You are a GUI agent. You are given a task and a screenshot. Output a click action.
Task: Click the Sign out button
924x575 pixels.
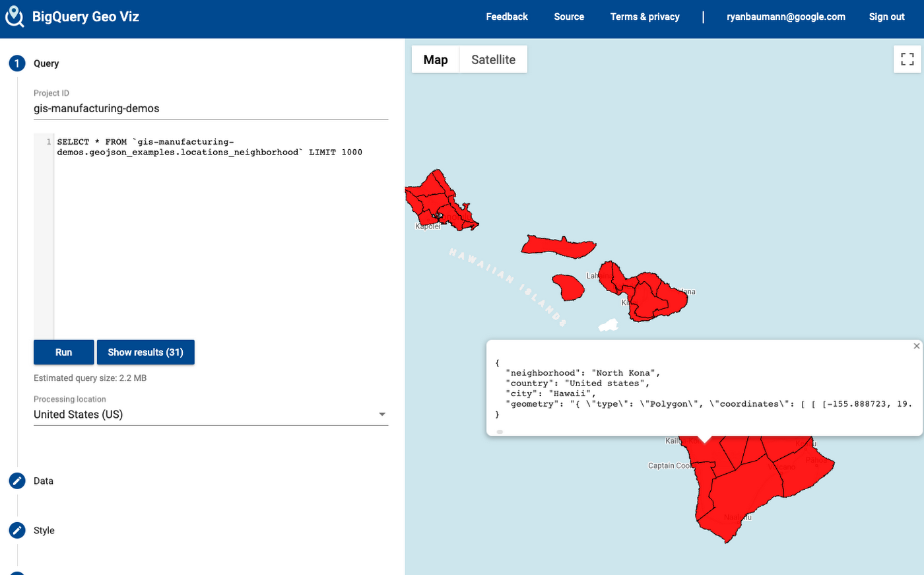click(x=886, y=17)
